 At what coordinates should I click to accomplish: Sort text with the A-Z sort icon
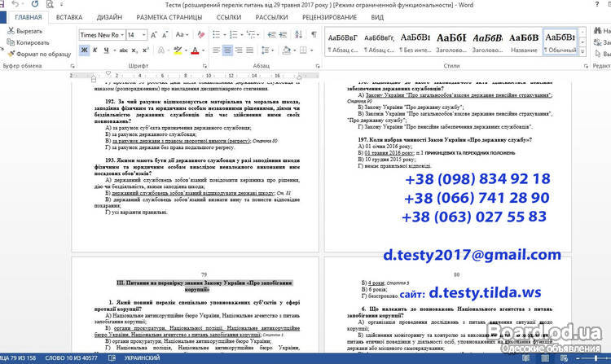(x=298, y=35)
